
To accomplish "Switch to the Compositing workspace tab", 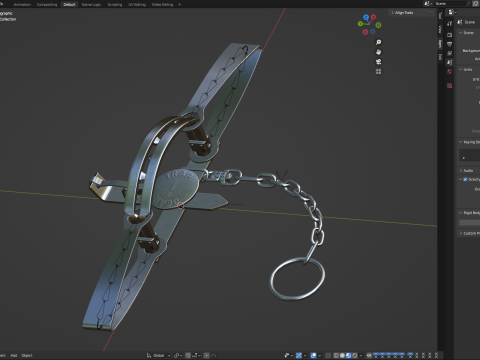I will click(x=47, y=5).
